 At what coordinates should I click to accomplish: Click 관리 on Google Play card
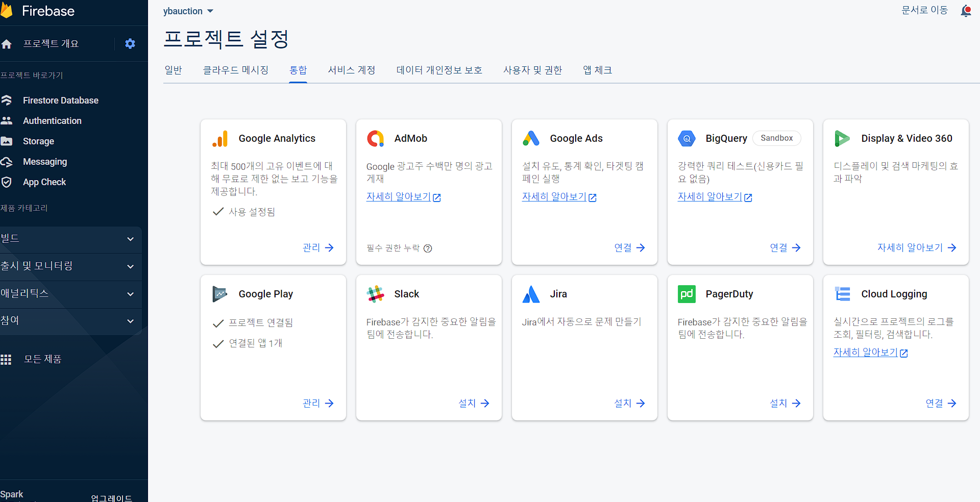click(318, 403)
